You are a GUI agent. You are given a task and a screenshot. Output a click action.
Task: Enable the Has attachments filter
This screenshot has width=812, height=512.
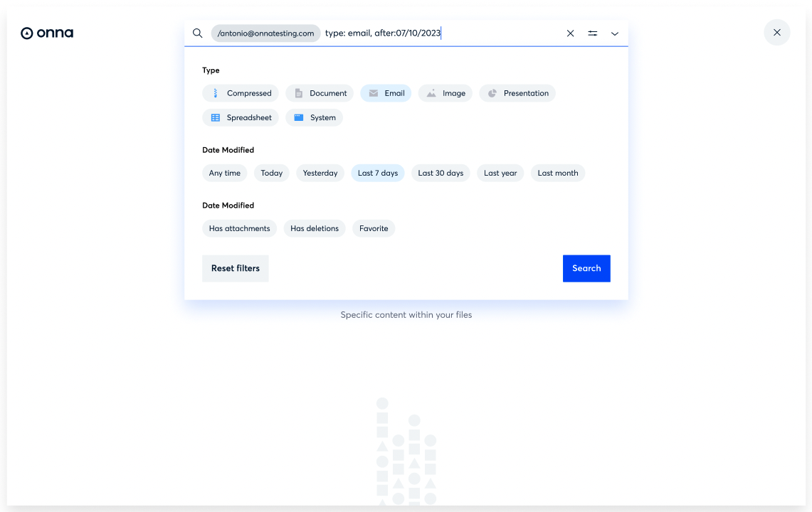click(x=239, y=228)
